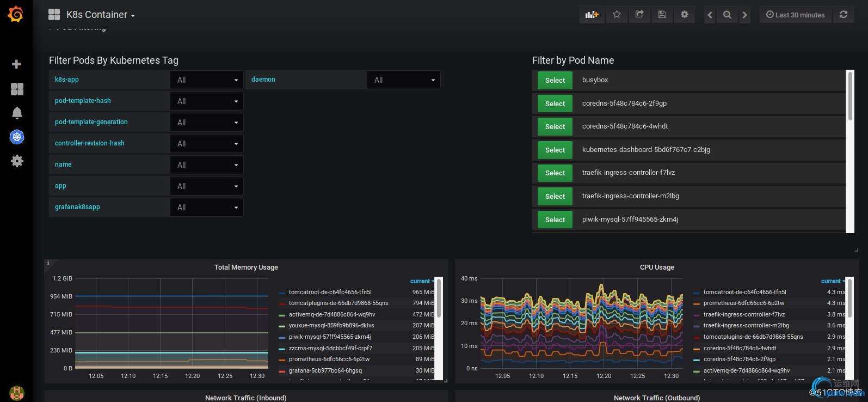Open the K8s Container dashboard picker

(x=91, y=15)
